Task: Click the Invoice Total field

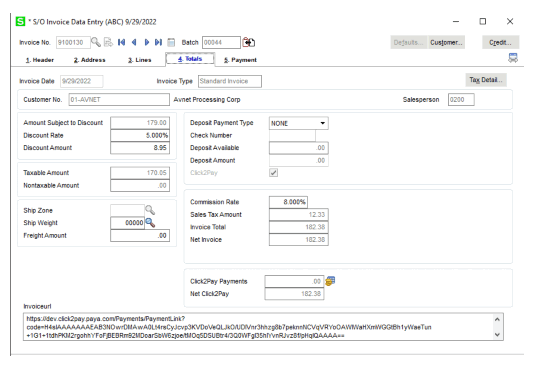Action: [x=299, y=227]
